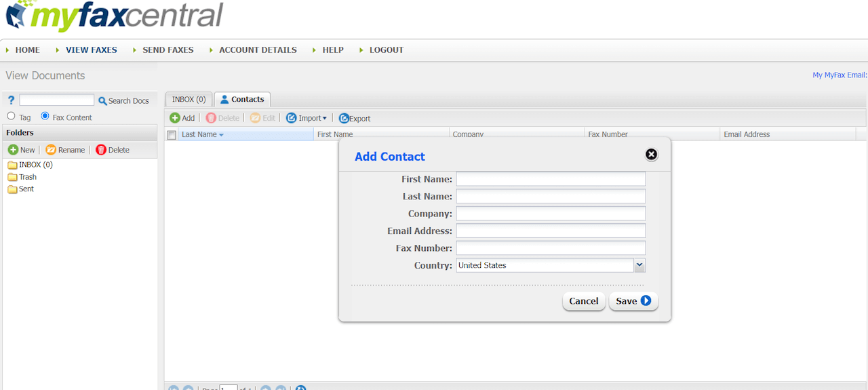Open the VIEW FAXES menu
This screenshot has height=390, width=868.
(x=92, y=50)
